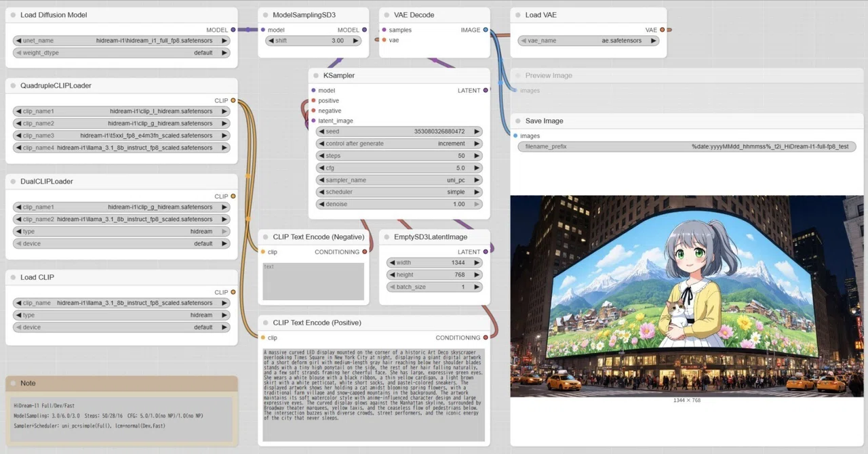Click the 1344 × 768 image size label

687,400
